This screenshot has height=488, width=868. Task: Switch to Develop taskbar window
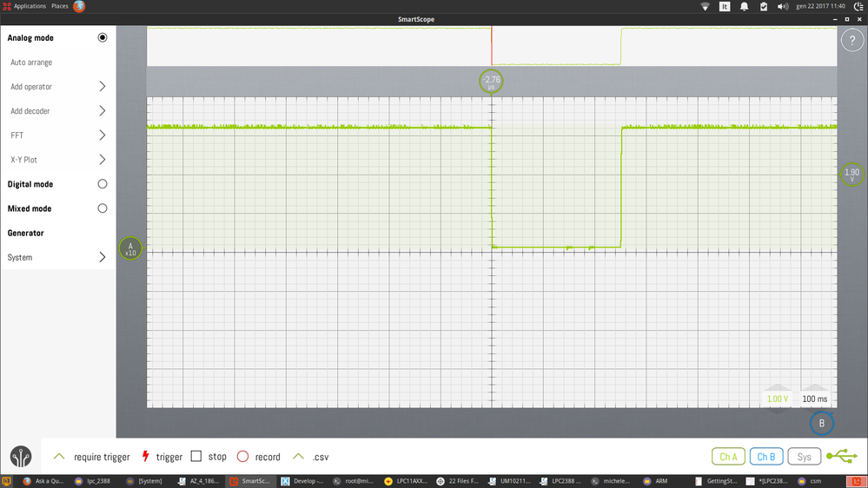pos(302,481)
